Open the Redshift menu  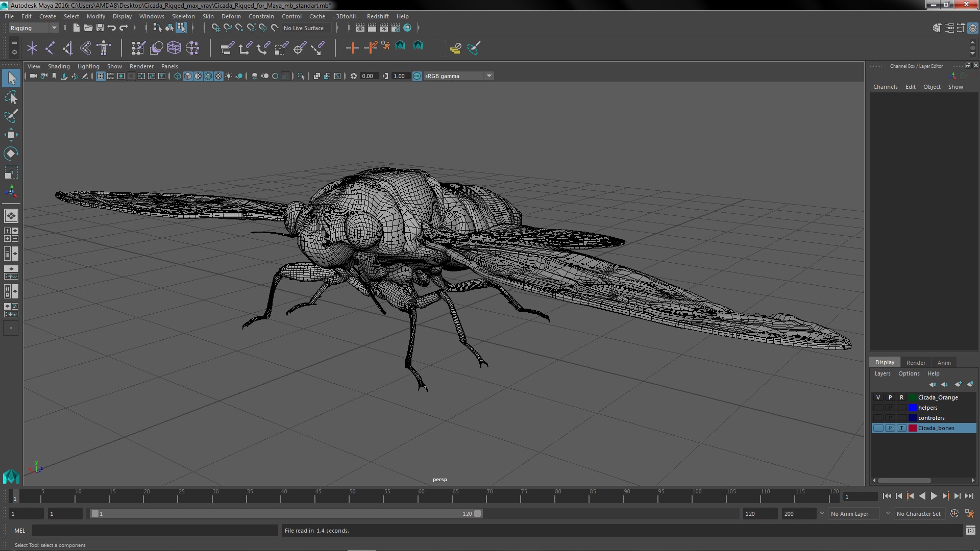(378, 16)
